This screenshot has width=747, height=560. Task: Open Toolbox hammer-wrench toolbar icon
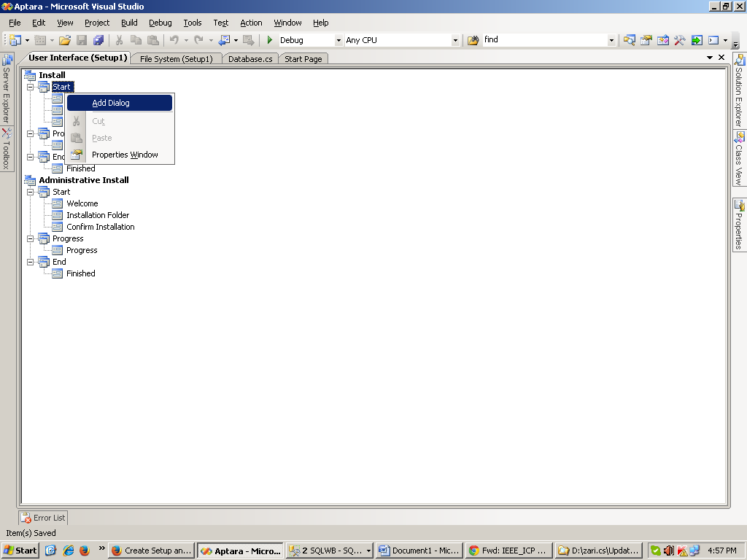[x=679, y=41]
